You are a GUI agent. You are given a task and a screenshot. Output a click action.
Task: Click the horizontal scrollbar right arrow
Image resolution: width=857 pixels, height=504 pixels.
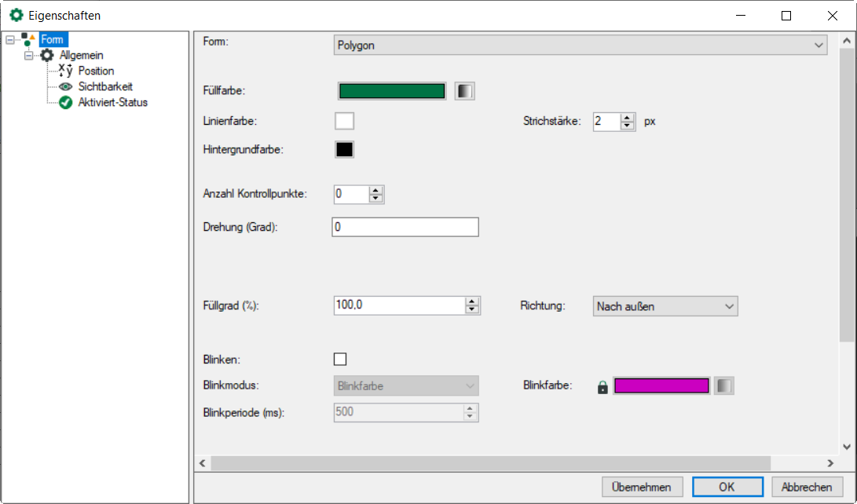coord(831,464)
